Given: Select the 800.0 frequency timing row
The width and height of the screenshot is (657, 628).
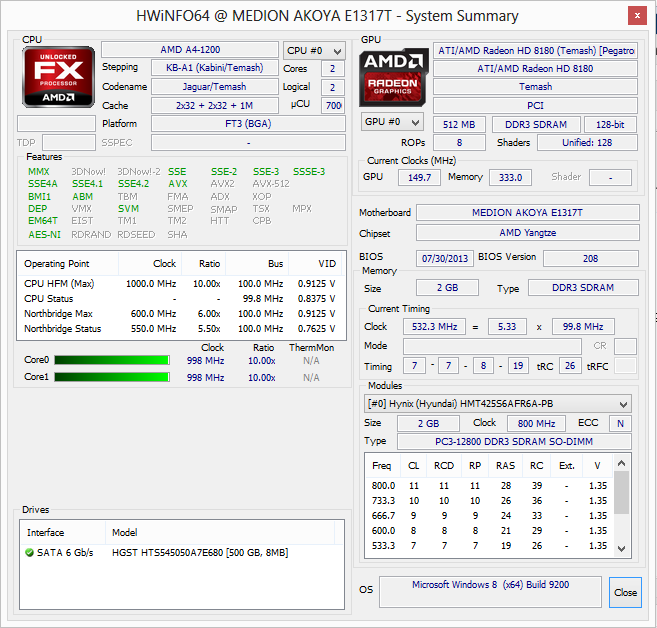Looking at the screenshot, I should click(489, 486).
